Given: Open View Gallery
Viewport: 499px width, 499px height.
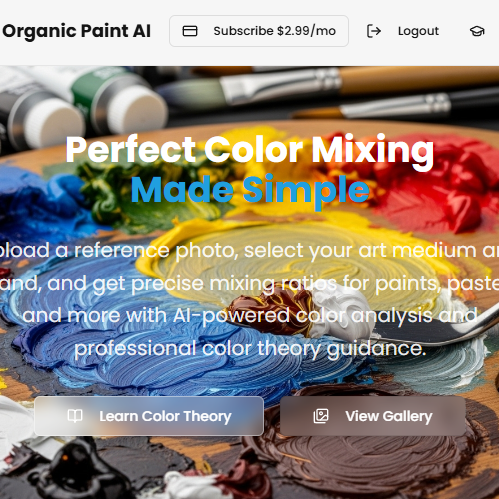Looking at the screenshot, I should click(x=373, y=416).
